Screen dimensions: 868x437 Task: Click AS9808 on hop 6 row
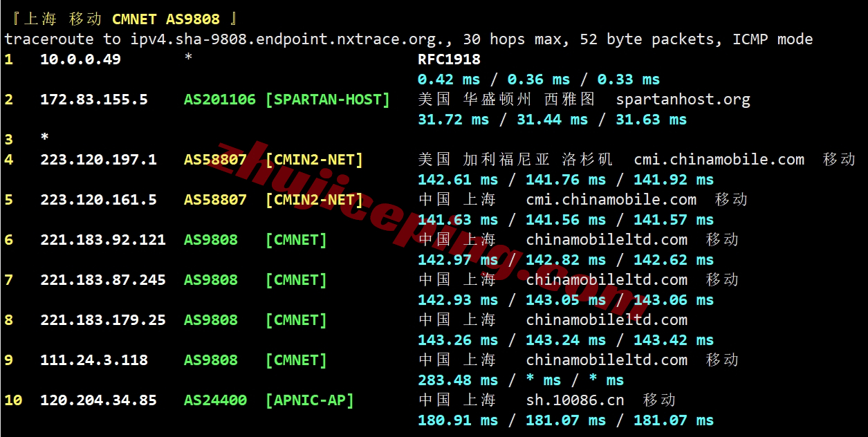pos(211,240)
